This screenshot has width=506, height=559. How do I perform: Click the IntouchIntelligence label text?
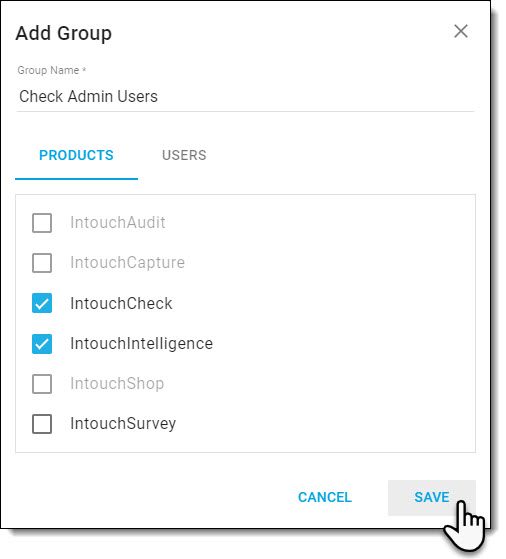(x=142, y=343)
